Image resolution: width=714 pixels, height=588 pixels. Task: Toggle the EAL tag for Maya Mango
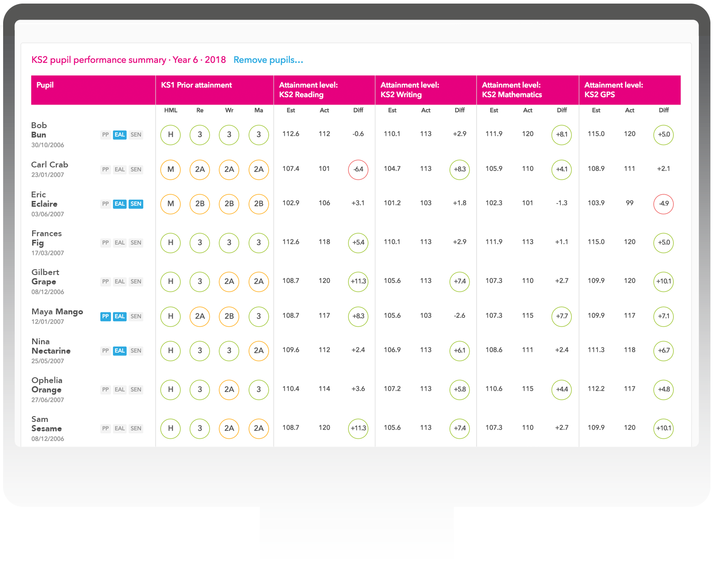pyautogui.click(x=120, y=317)
